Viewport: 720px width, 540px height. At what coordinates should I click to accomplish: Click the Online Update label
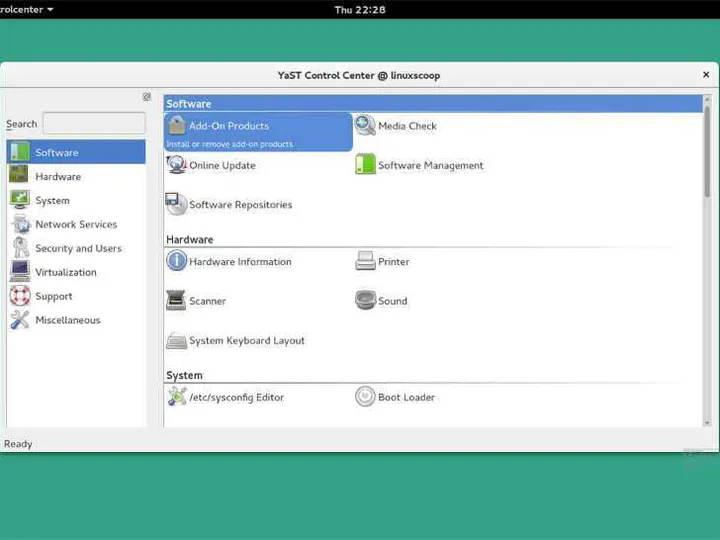click(x=222, y=165)
